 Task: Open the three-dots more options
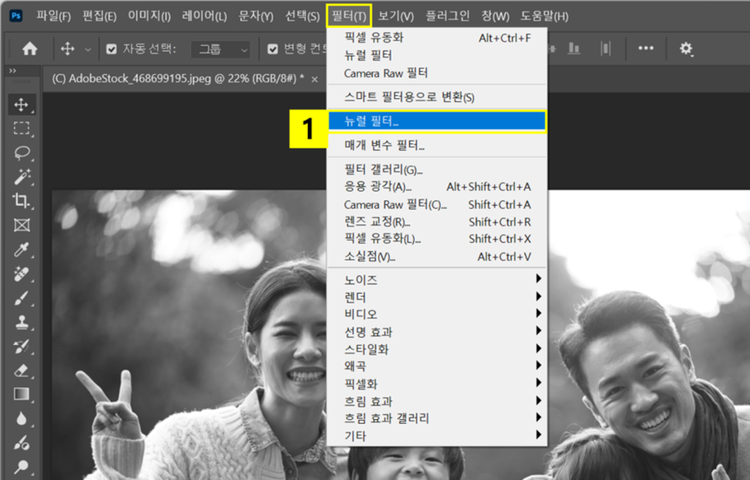[646, 48]
